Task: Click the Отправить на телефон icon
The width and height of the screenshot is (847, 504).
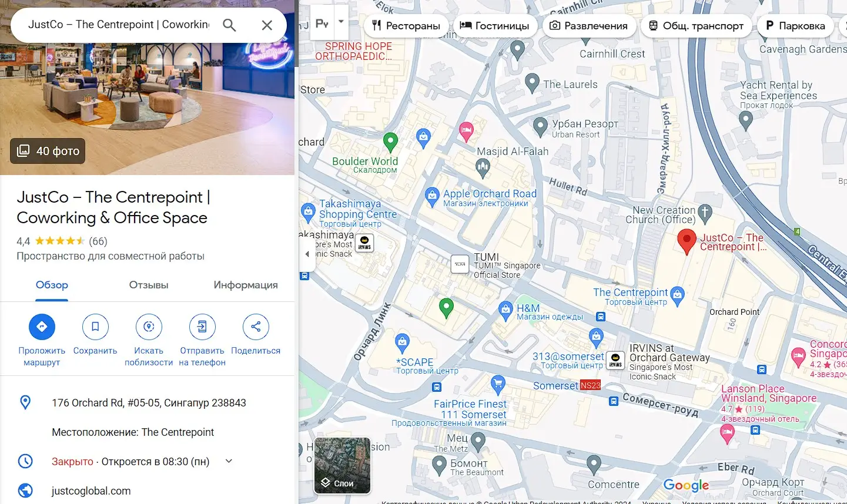Action: click(x=202, y=327)
